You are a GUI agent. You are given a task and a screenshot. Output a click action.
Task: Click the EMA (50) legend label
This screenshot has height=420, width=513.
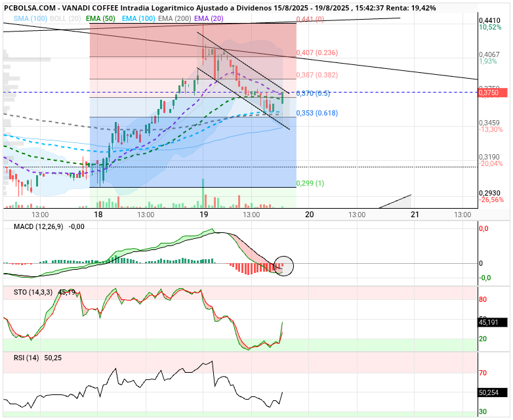[101, 18]
